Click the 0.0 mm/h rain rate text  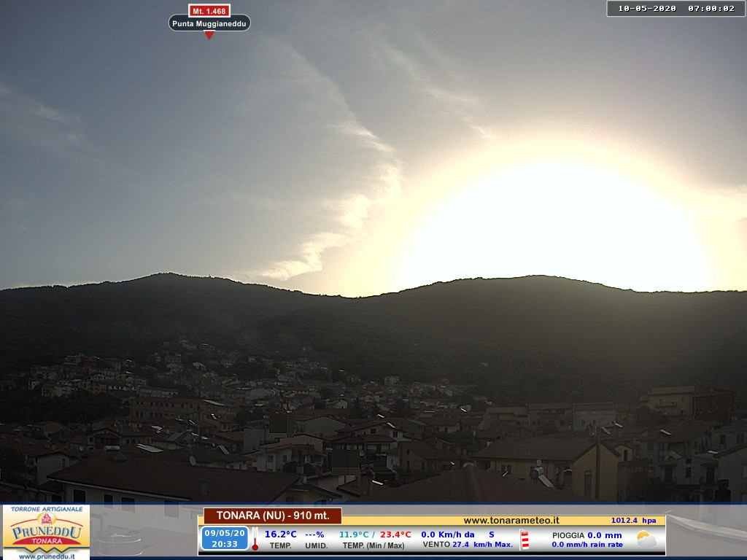(587, 544)
